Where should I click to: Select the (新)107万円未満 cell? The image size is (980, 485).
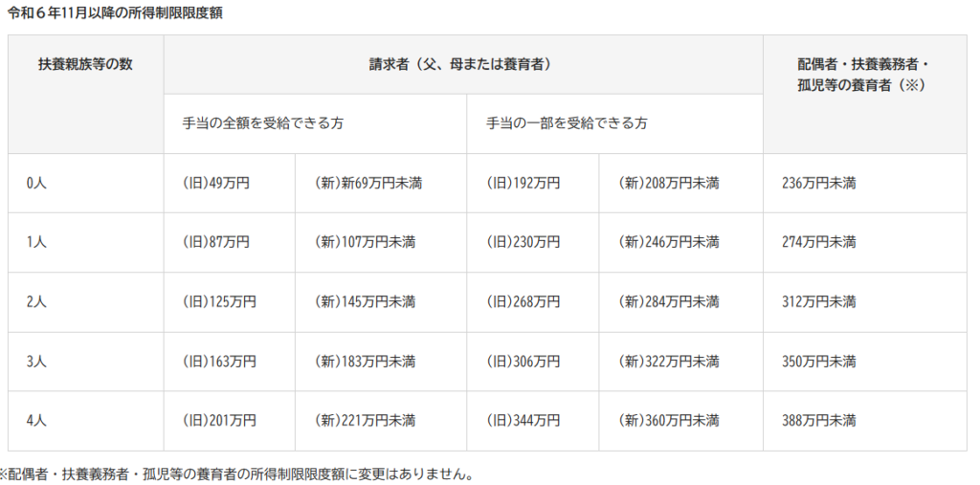pos(365,242)
